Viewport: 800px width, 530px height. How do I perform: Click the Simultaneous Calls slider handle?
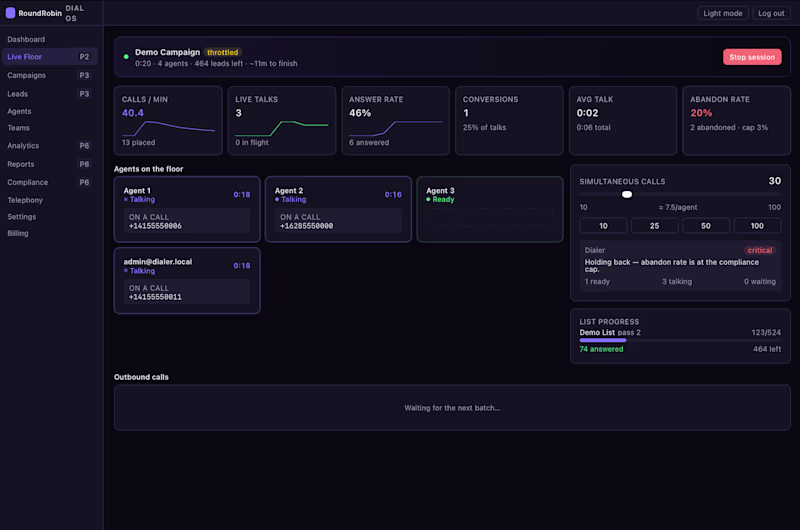point(627,194)
